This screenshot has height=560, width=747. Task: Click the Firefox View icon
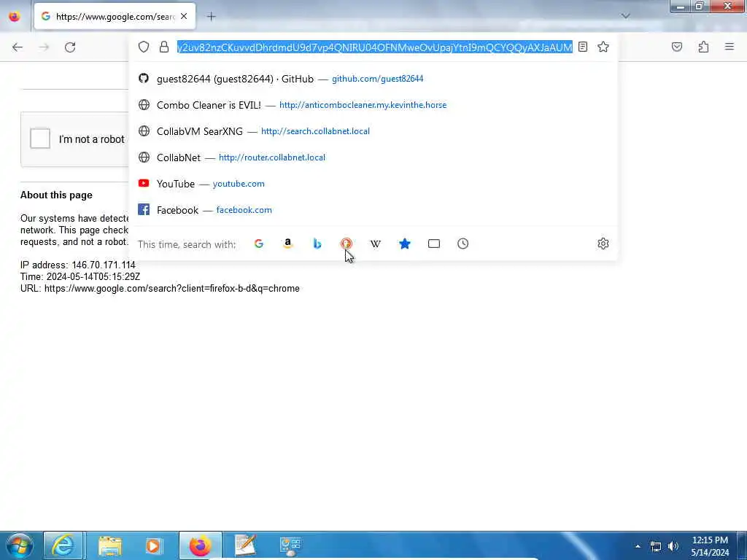click(x=15, y=16)
